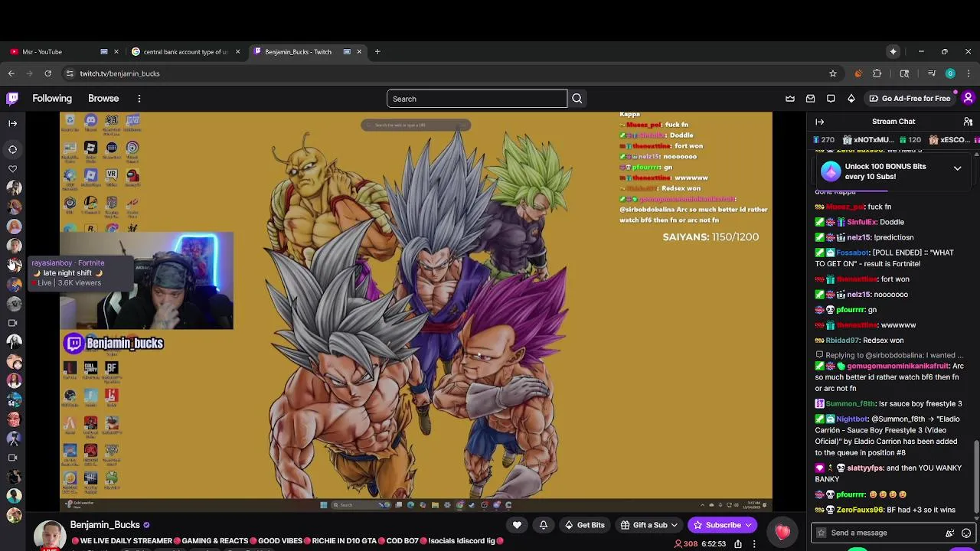Click the Gemini sparkle icon in title bar
The width and height of the screenshot is (980, 551).
893,51
